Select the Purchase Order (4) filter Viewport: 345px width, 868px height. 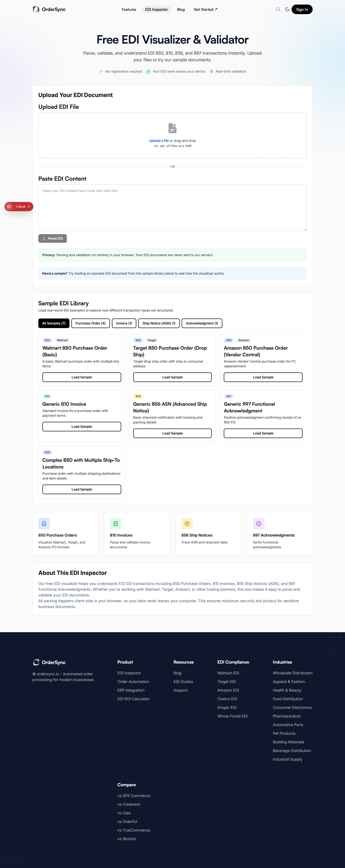tap(91, 324)
